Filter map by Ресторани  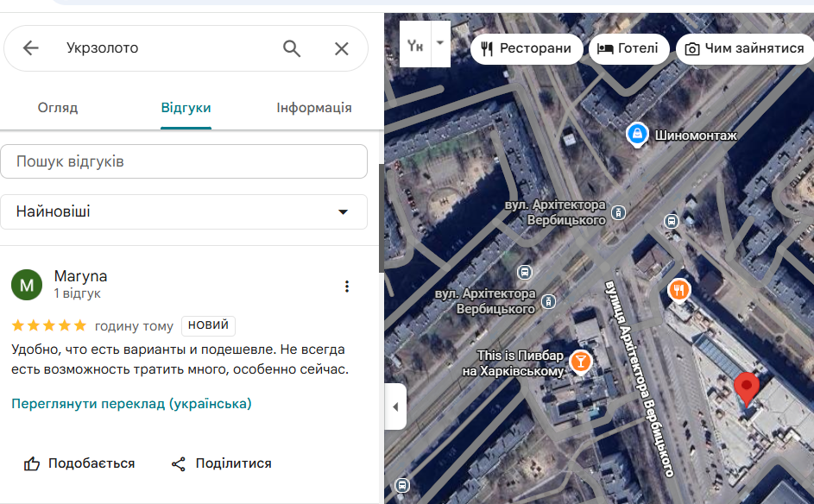tap(527, 49)
